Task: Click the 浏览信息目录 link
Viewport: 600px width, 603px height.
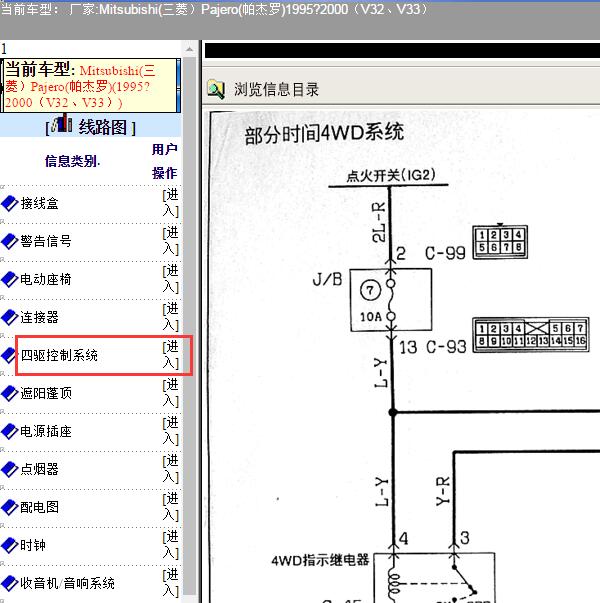Action: coord(277,90)
